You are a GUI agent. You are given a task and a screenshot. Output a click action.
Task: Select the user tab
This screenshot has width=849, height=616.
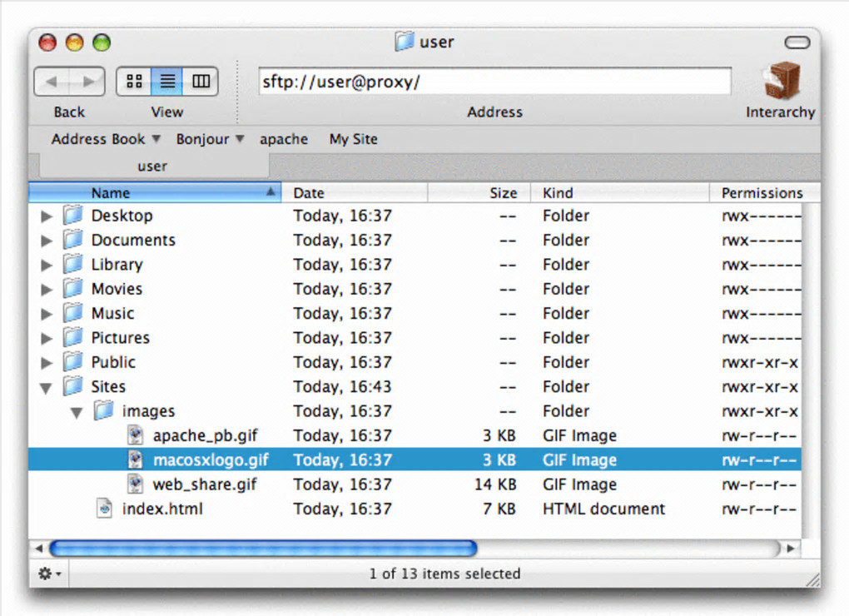click(153, 166)
